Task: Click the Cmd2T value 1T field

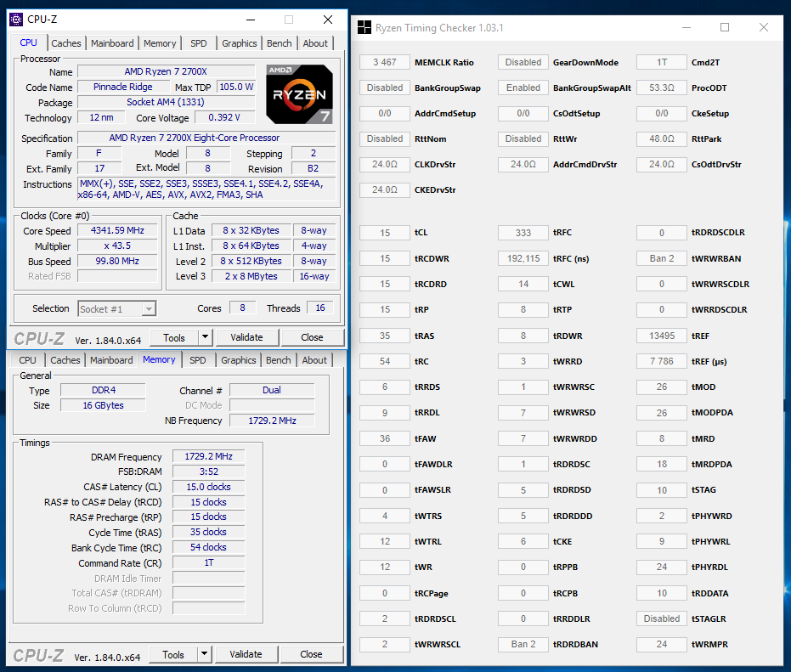Action: tap(661, 63)
